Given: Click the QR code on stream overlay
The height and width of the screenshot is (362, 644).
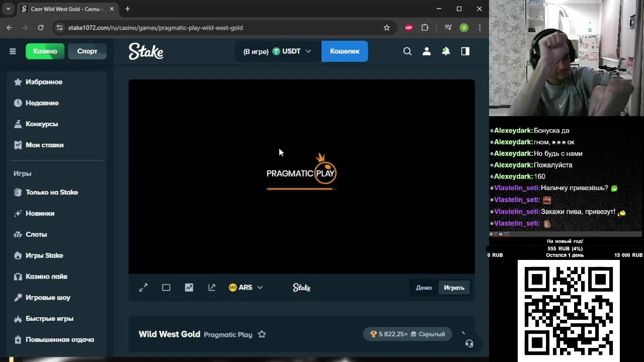Looking at the screenshot, I should 569,311.
